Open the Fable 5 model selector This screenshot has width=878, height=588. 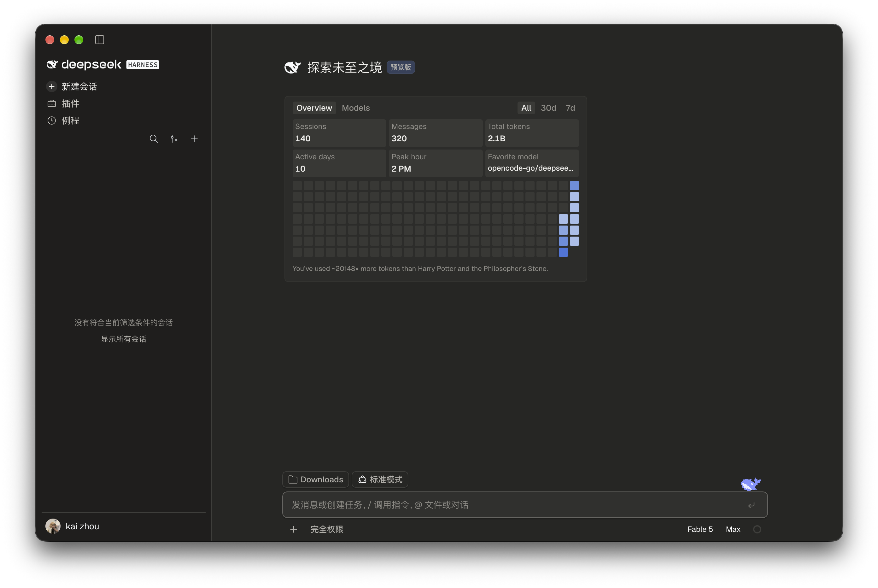pyautogui.click(x=700, y=529)
